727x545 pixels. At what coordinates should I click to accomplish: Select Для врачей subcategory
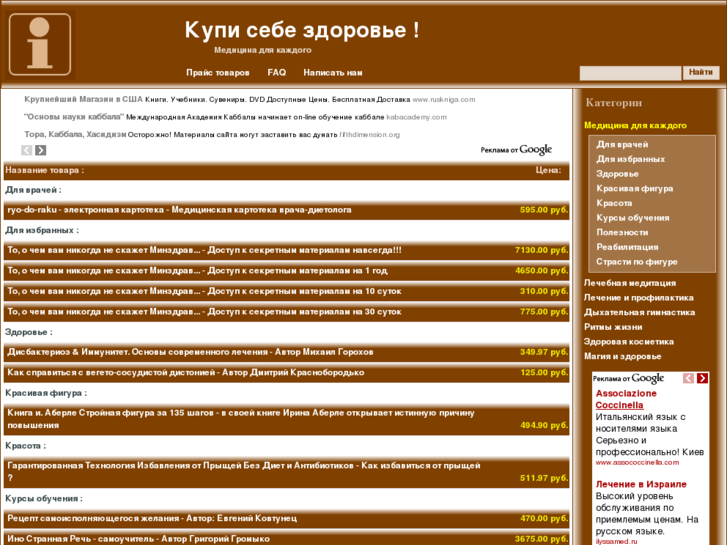coord(622,145)
